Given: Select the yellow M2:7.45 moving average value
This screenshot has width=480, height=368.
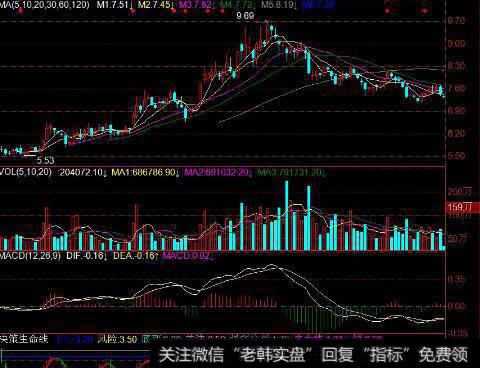Looking at the screenshot, I should coord(155,5).
